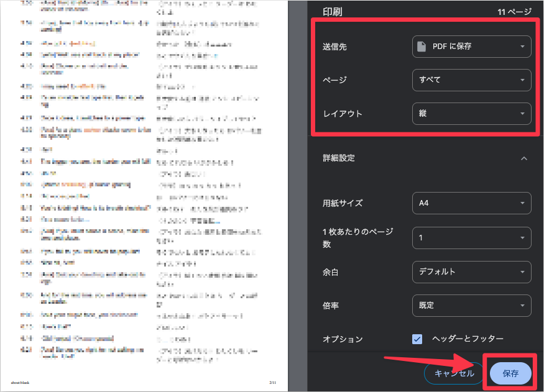Viewport: 544px width, 392px height.
Task: Open the レイアウト dropdown showing 縦
Action: [471, 114]
